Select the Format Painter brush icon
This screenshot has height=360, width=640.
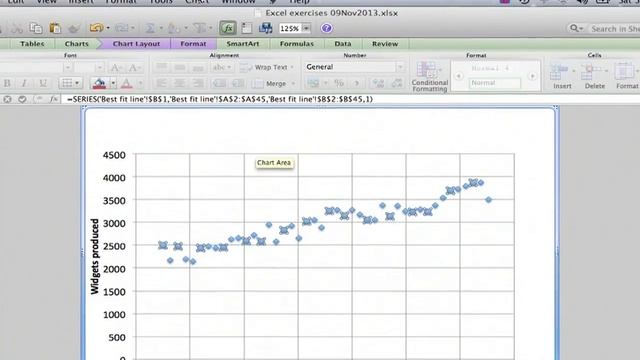coord(74,28)
